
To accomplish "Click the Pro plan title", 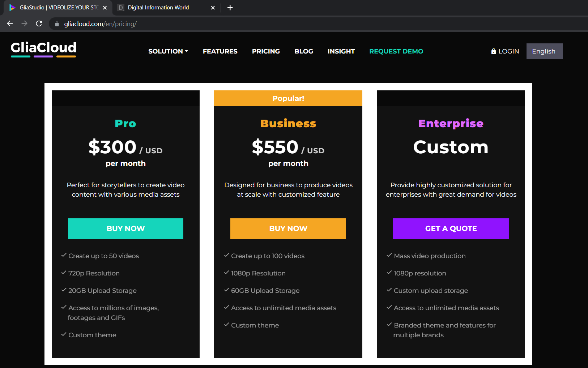I will tap(125, 124).
